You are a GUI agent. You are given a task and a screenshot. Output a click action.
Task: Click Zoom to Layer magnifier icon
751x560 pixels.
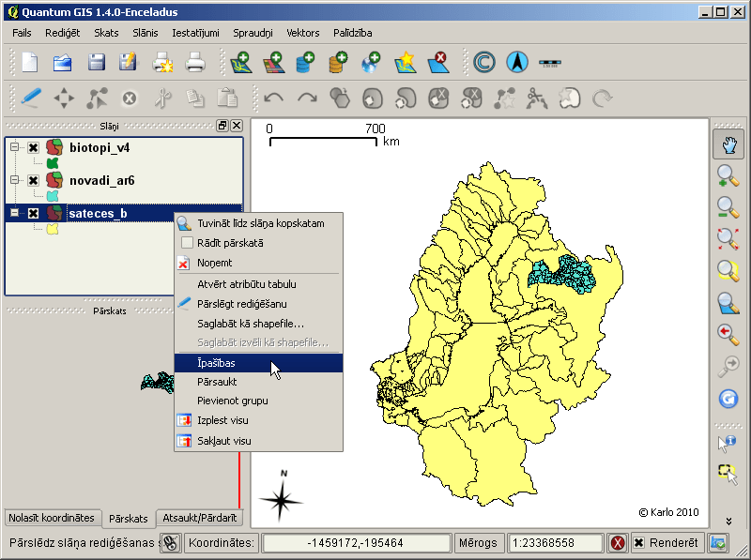(728, 302)
